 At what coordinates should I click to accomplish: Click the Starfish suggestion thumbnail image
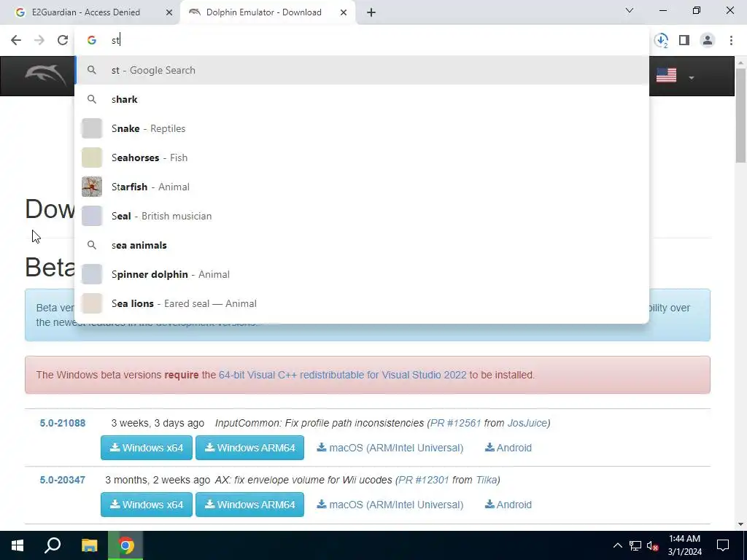point(92,187)
